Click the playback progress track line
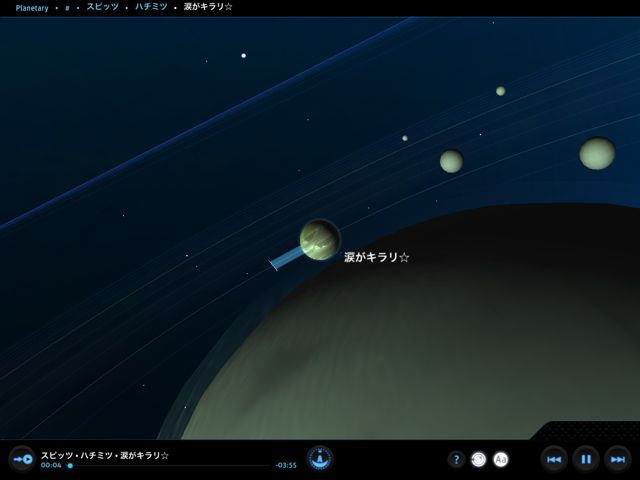Screen dimensions: 640x480 169,466
